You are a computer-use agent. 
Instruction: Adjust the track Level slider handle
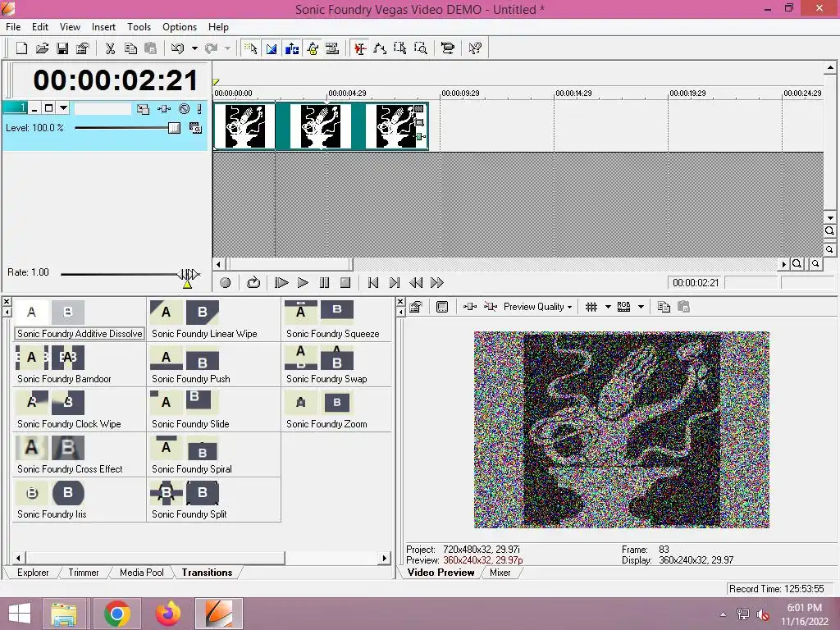pos(174,128)
